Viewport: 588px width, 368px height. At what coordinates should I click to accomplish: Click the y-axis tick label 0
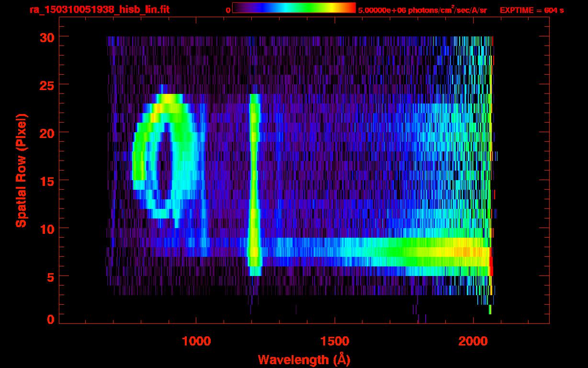tap(50, 319)
